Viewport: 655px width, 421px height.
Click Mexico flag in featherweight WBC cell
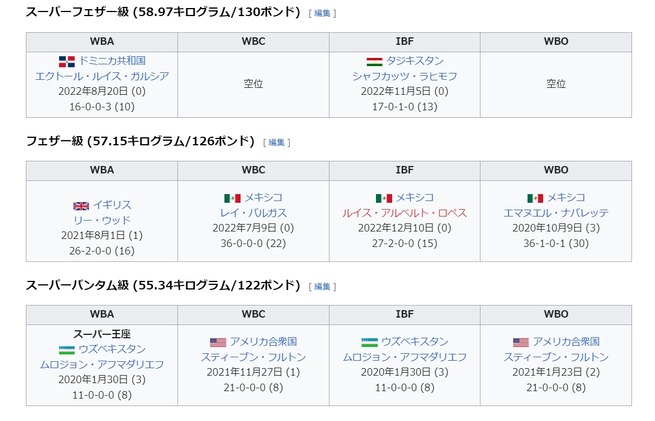232,198
